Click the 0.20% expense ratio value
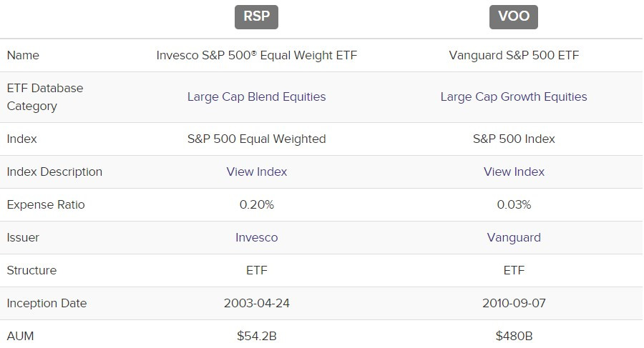644x348 pixels. point(256,204)
